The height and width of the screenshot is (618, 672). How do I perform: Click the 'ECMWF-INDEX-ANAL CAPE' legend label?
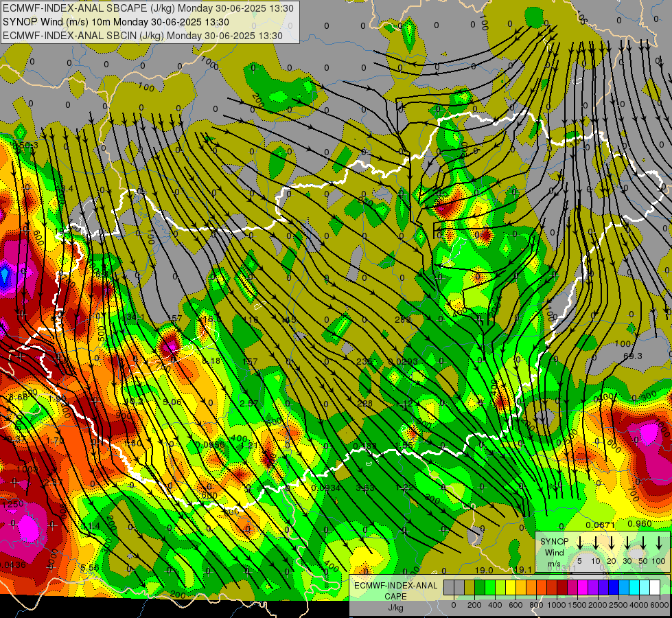coord(395,591)
